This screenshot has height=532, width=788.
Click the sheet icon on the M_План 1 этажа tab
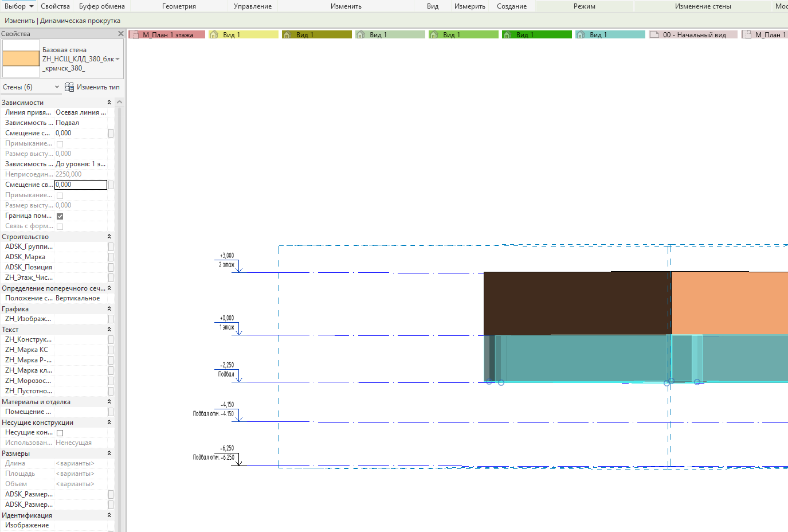pos(135,34)
